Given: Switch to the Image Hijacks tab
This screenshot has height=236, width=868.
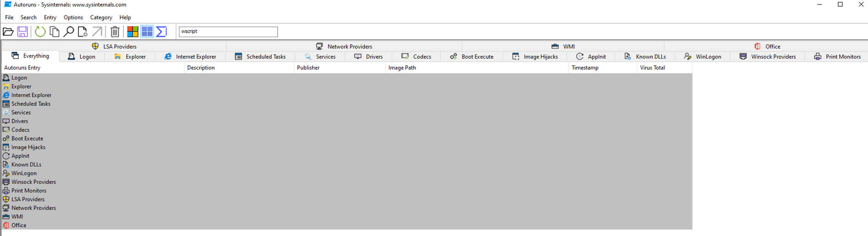Looking at the screenshot, I should click(535, 57).
